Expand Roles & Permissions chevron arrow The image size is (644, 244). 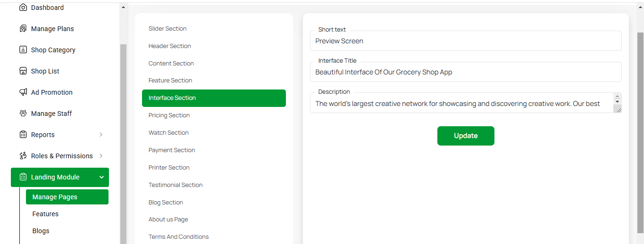pyautogui.click(x=101, y=156)
